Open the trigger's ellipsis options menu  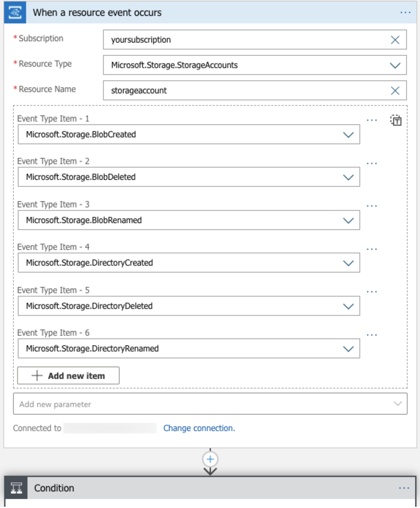405,13
